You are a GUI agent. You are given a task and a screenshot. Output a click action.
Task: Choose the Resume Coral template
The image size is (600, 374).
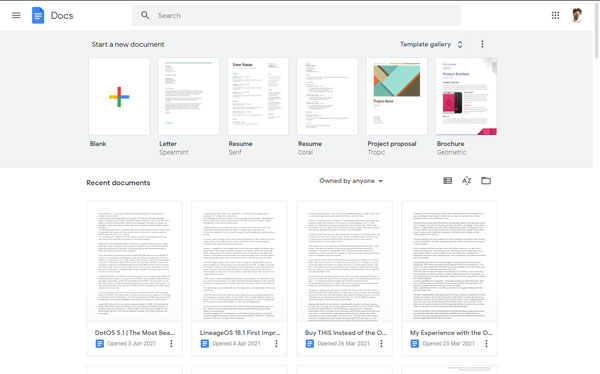tap(327, 96)
